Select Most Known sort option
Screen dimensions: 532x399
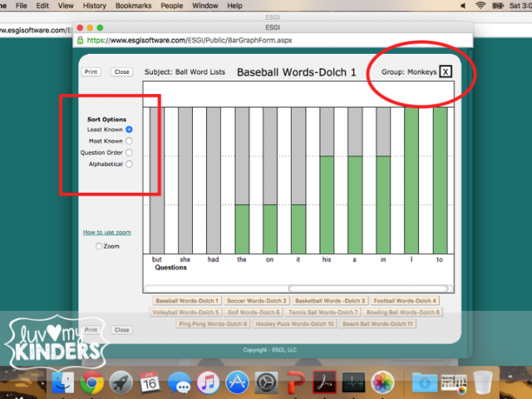[x=129, y=140]
